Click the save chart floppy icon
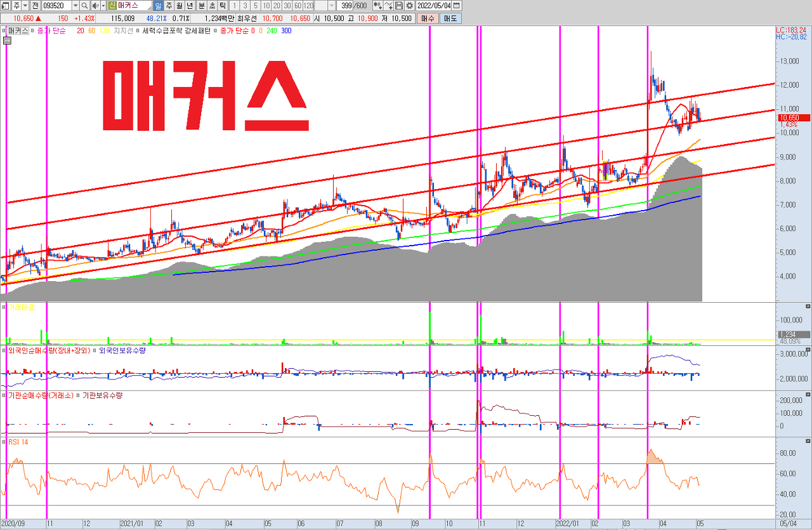This screenshot has width=812, height=530. point(399,6)
